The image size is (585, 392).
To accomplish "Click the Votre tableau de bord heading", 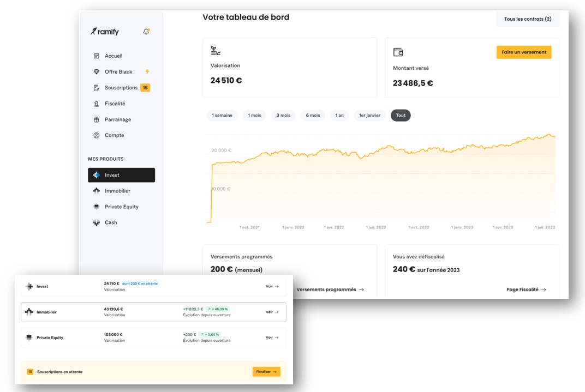I will (x=246, y=17).
